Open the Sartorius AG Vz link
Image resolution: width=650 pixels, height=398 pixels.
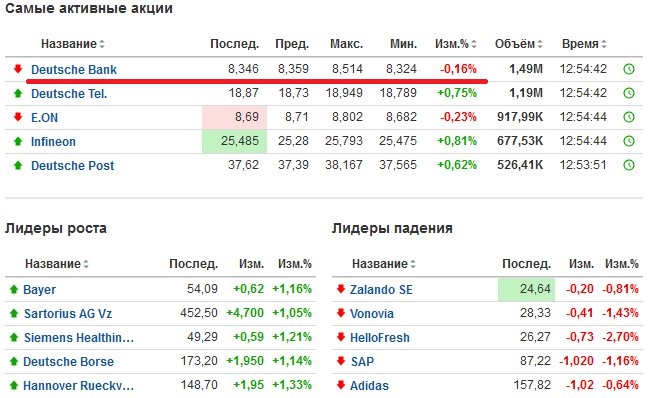pyautogui.click(x=68, y=313)
